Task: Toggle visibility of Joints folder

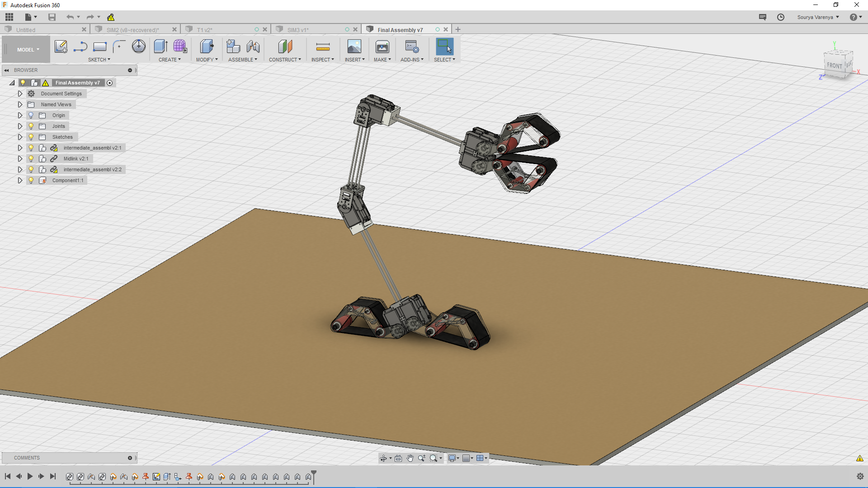Action: coord(31,126)
